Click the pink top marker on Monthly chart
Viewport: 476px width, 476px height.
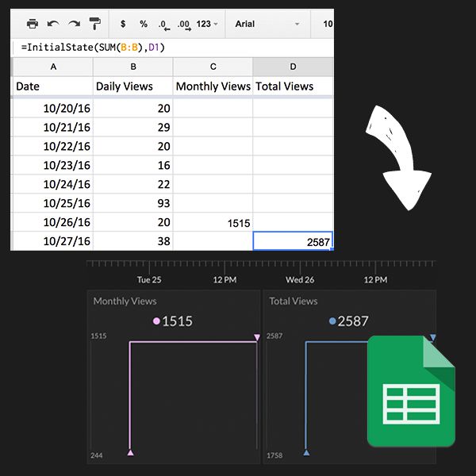coord(257,337)
